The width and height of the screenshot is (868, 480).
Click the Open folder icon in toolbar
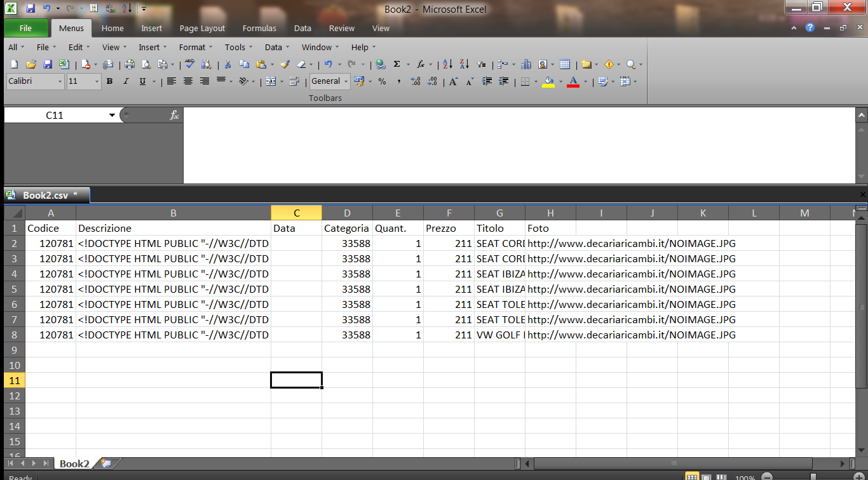[31, 64]
